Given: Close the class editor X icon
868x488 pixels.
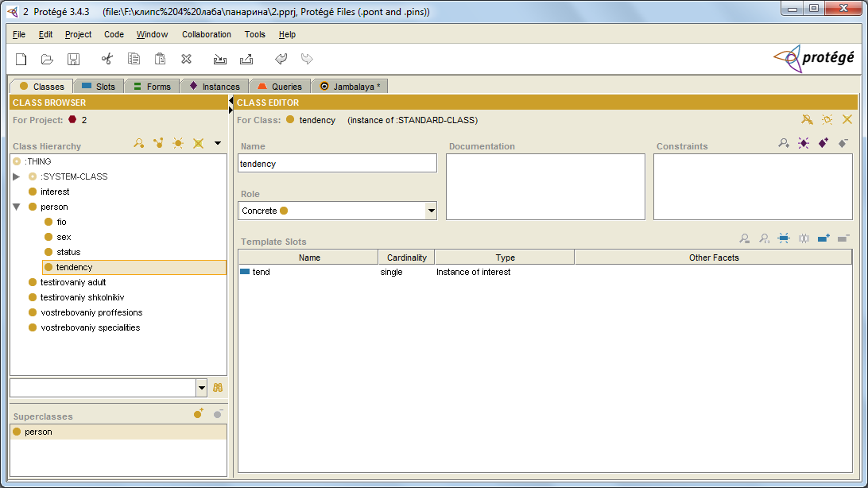Looking at the screenshot, I should tap(847, 119).
